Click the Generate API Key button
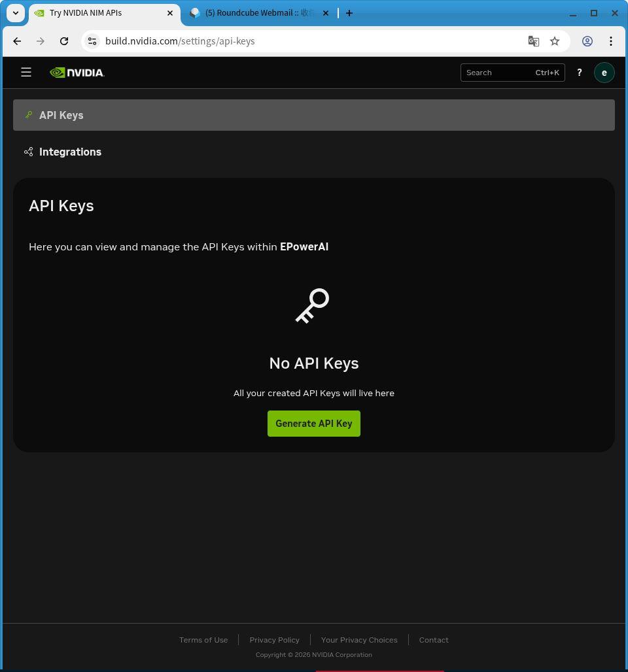 tap(313, 424)
